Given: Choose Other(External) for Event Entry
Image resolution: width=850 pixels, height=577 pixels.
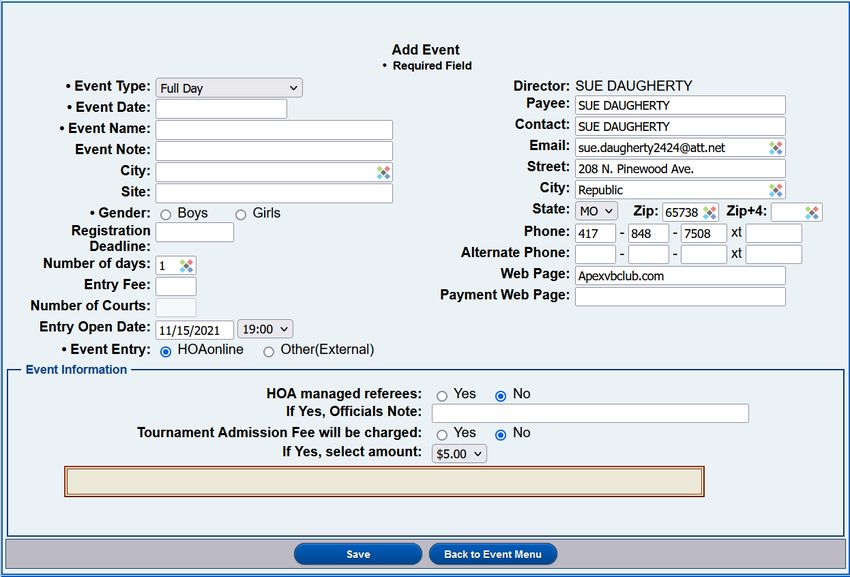Looking at the screenshot, I should pyautogui.click(x=268, y=351).
